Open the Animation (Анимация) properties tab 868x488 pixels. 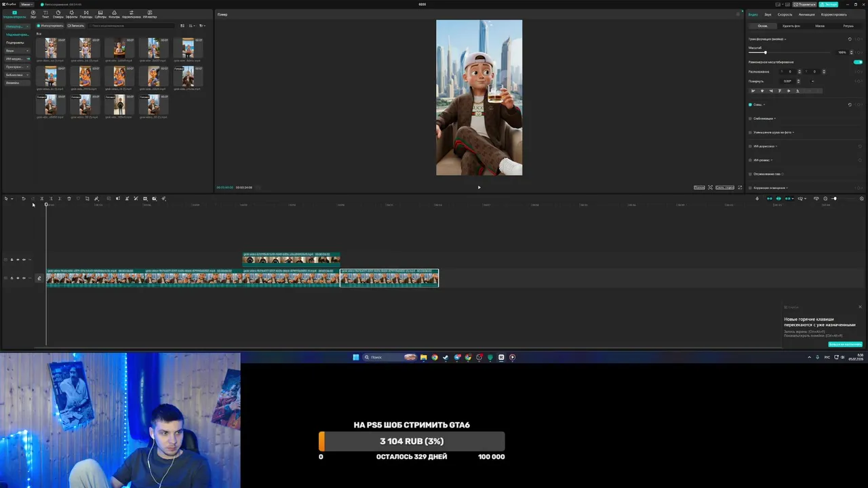(x=806, y=14)
